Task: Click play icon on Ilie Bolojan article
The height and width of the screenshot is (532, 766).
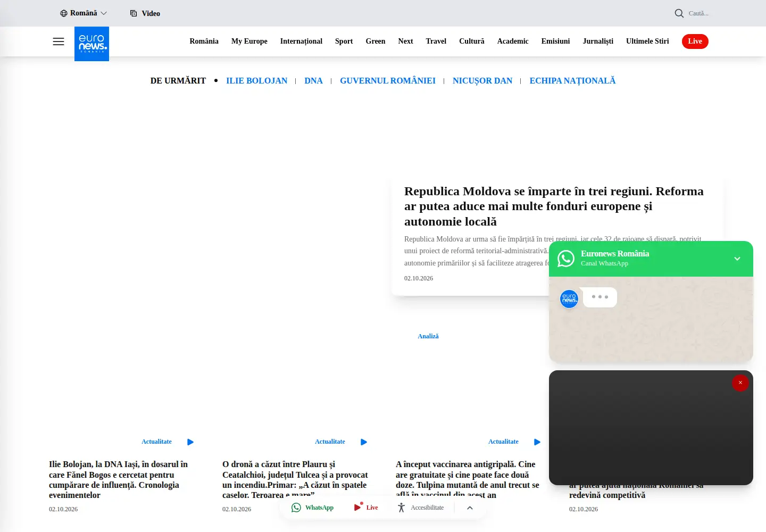Action: pyautogui.click(x=190, y=442)
